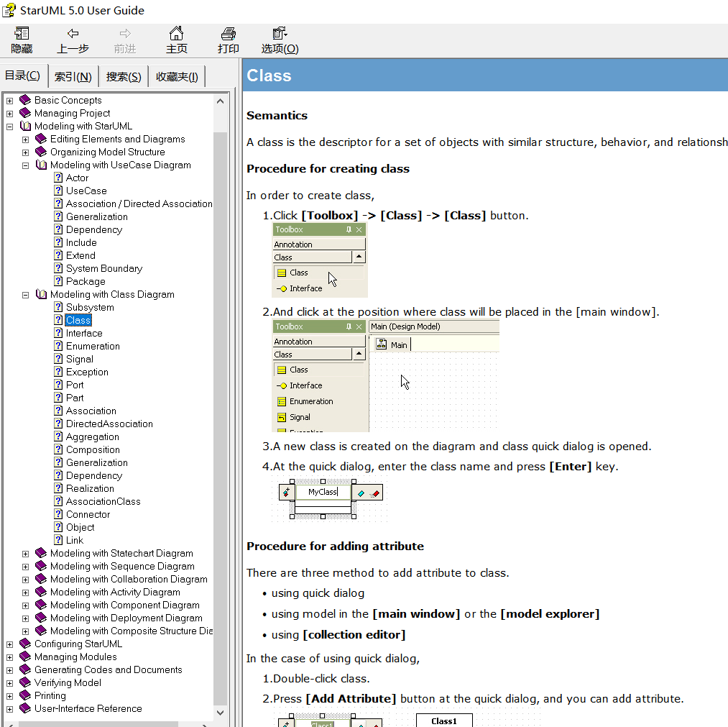Open the Composition topic

point(93,450)
